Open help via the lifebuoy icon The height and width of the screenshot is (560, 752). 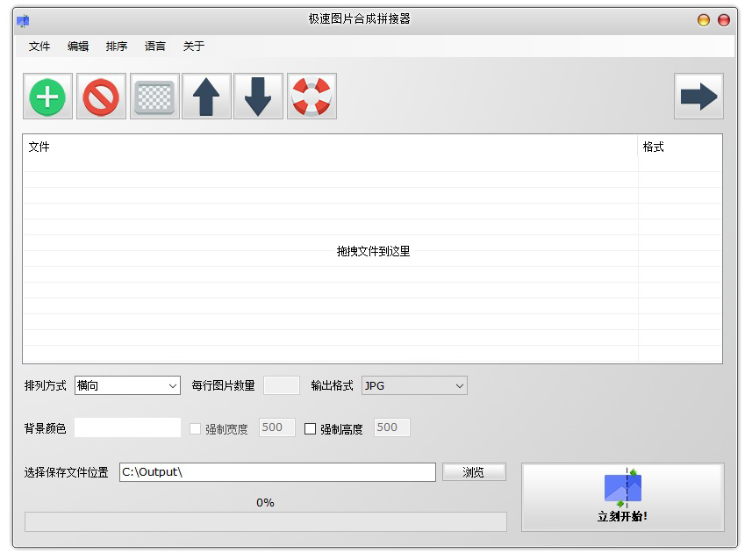tap(312, 97)
